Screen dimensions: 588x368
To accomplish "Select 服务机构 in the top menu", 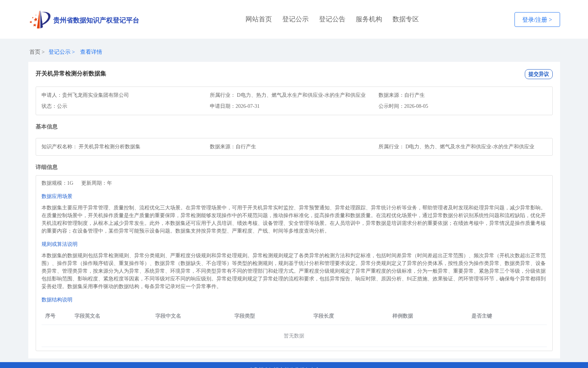I will 369,19.
